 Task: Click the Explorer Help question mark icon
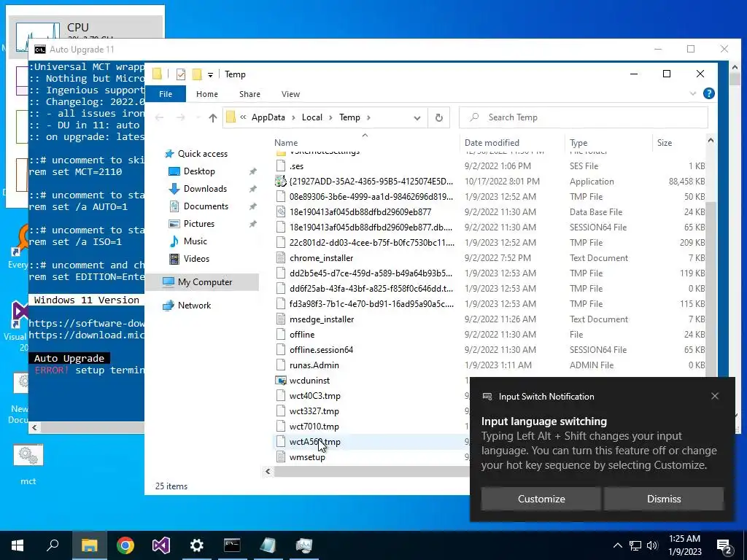[x=708, y=93]
